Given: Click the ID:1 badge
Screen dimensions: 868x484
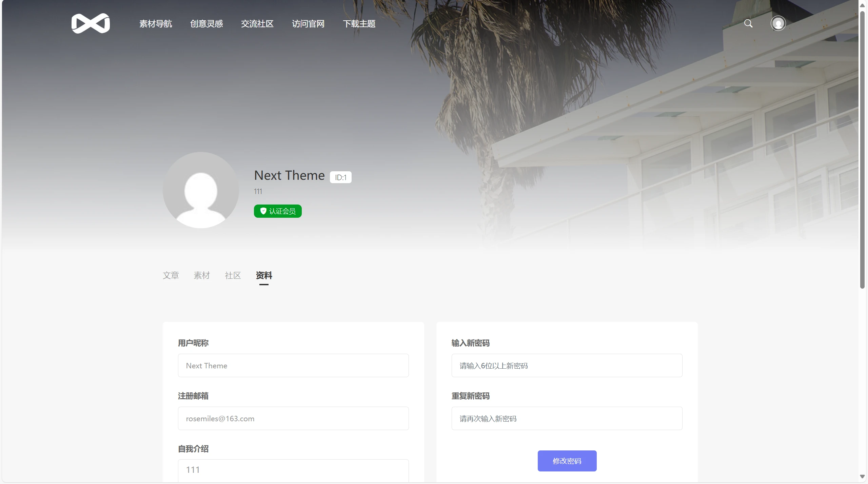Looking at the screenshot, I should point(340,177).
